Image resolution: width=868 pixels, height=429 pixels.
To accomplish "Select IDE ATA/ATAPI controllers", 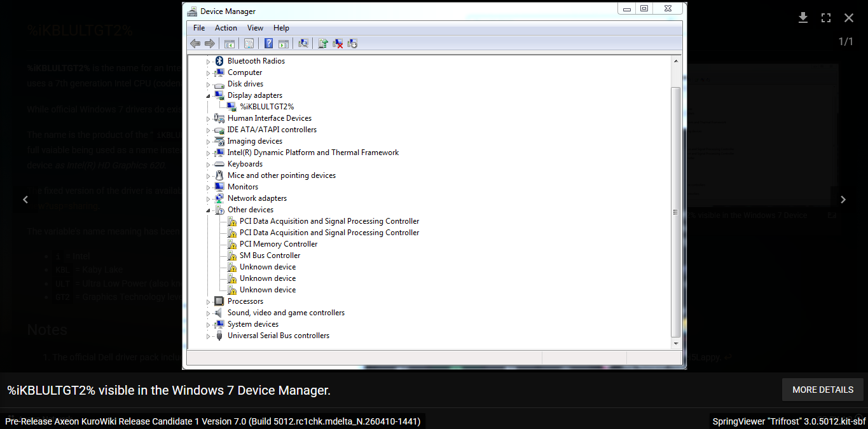I will tap(272, 130).
